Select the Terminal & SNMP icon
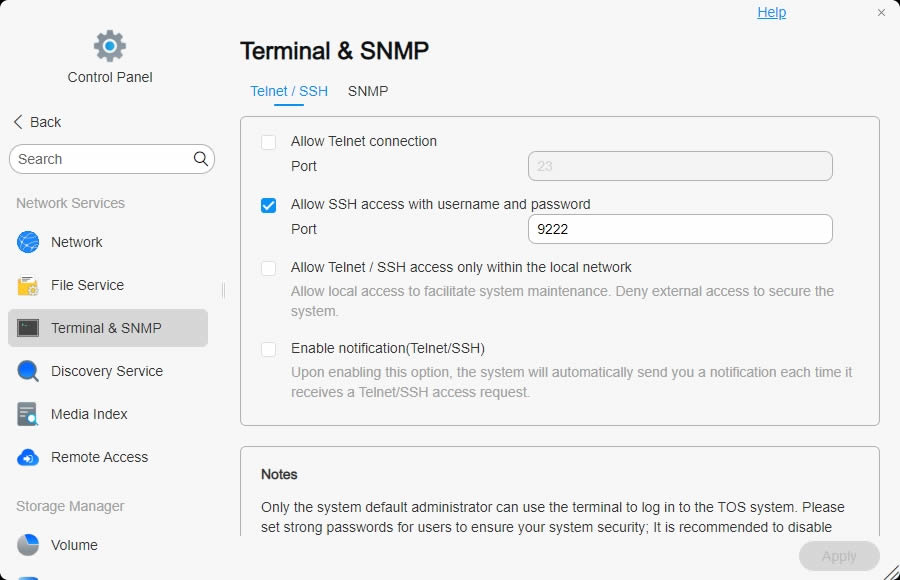The image size is (900, 580). tap(28, 328)
